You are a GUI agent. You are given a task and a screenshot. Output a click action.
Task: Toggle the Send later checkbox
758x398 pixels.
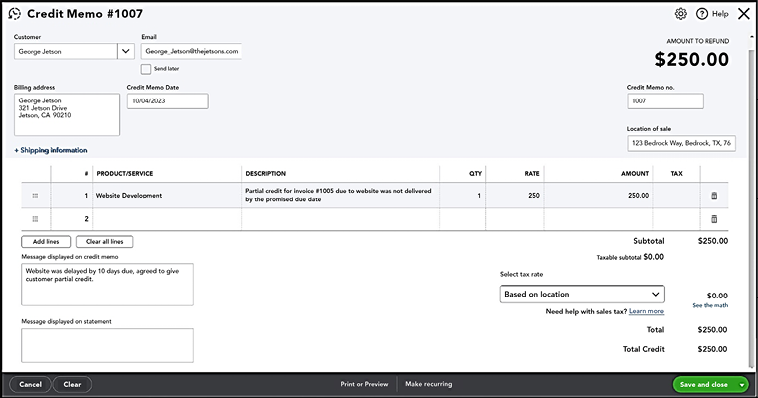tap(146, 69)
